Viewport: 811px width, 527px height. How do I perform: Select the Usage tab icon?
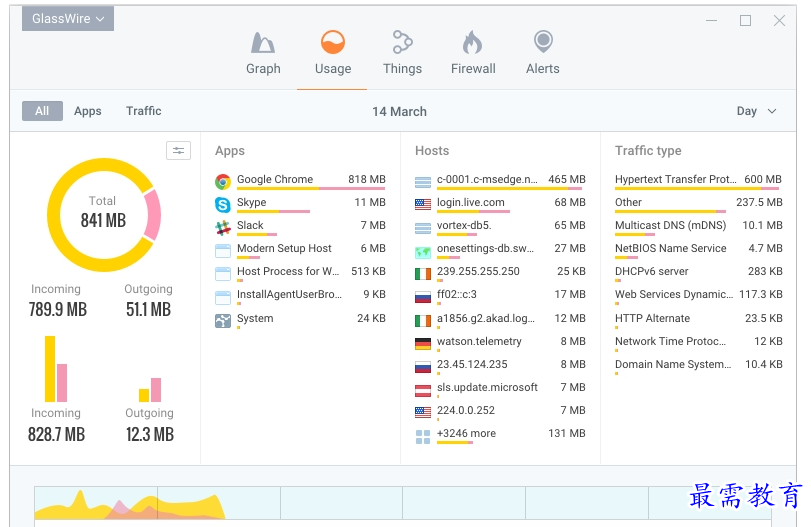tap(333, 42)
